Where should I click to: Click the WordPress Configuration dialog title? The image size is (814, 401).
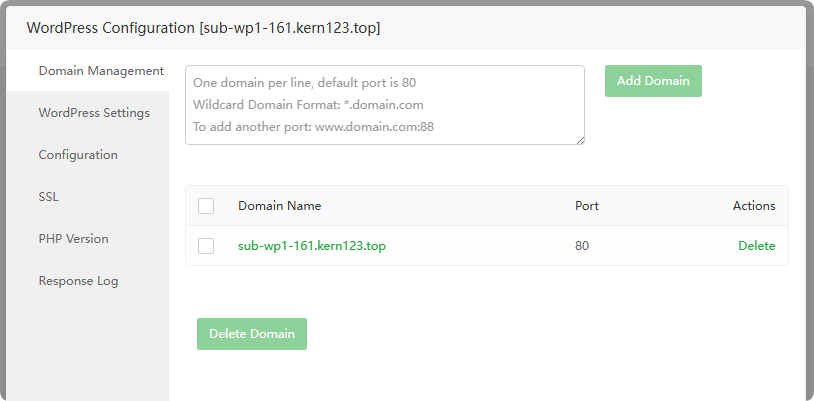203,28
